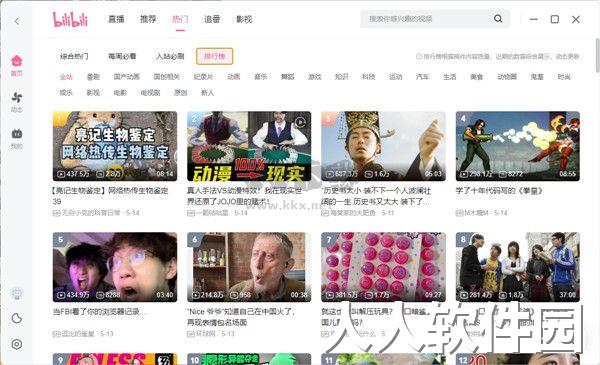Switch to the 直播 tab

pos(116,19)
